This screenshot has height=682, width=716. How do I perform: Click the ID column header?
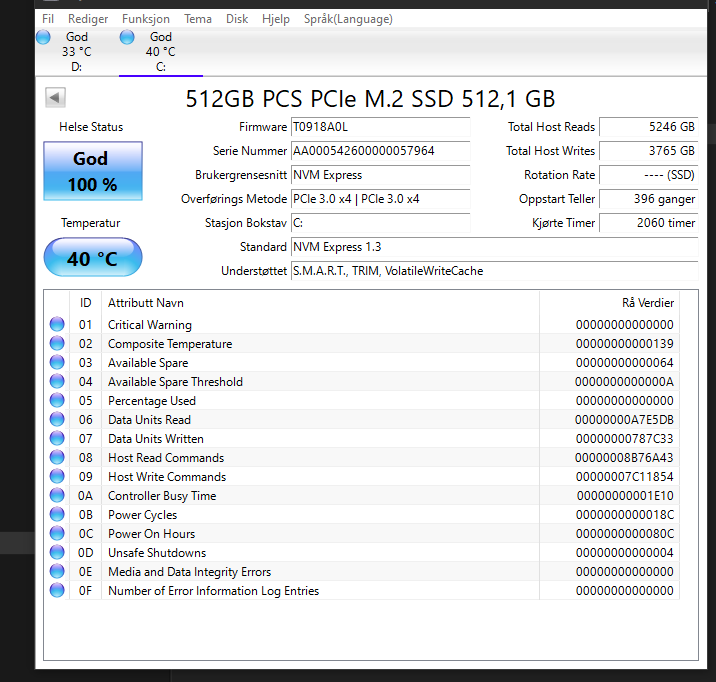(x=85, y=303)
